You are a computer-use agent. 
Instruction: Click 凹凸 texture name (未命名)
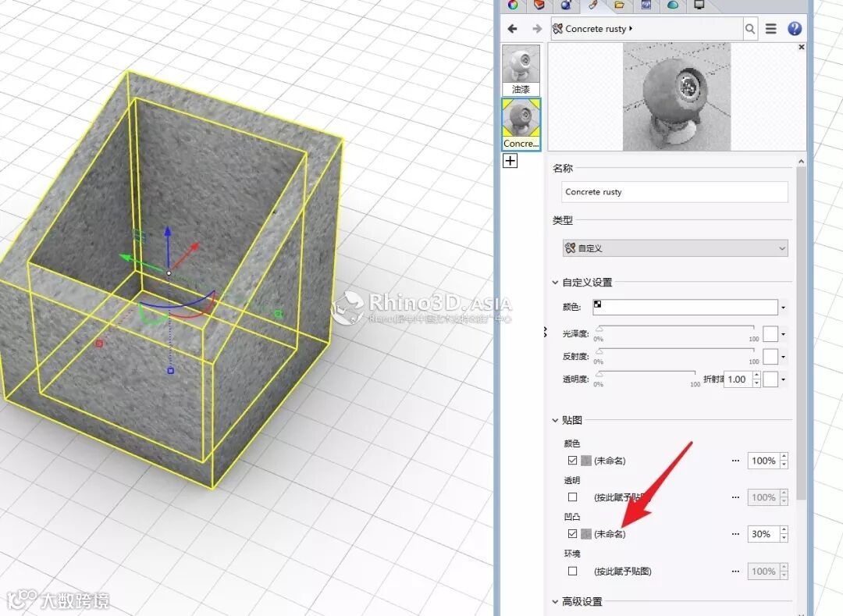click(x=610, y=534)
